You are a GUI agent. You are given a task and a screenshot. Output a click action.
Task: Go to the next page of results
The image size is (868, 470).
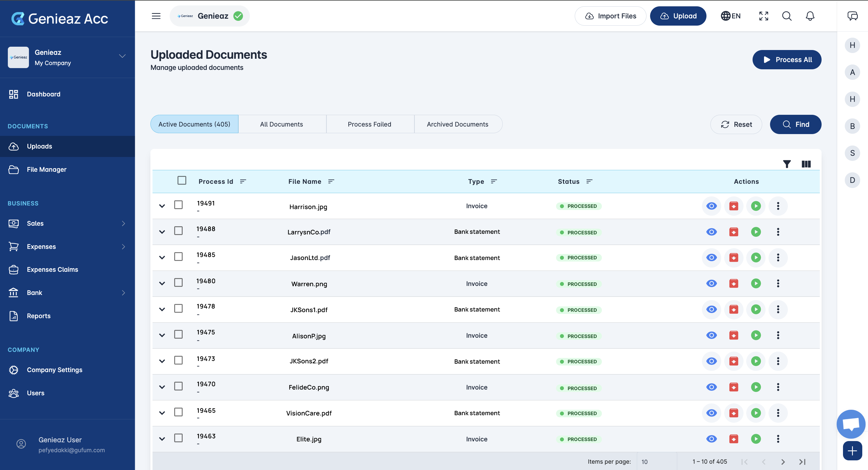(783, 462)
